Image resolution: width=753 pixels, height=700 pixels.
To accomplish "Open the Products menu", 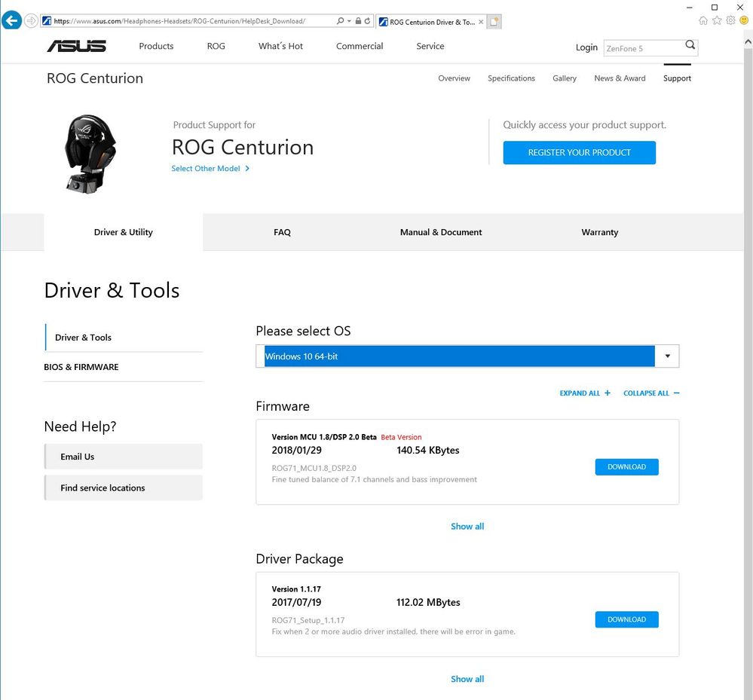I will click(x=156, y=46).
